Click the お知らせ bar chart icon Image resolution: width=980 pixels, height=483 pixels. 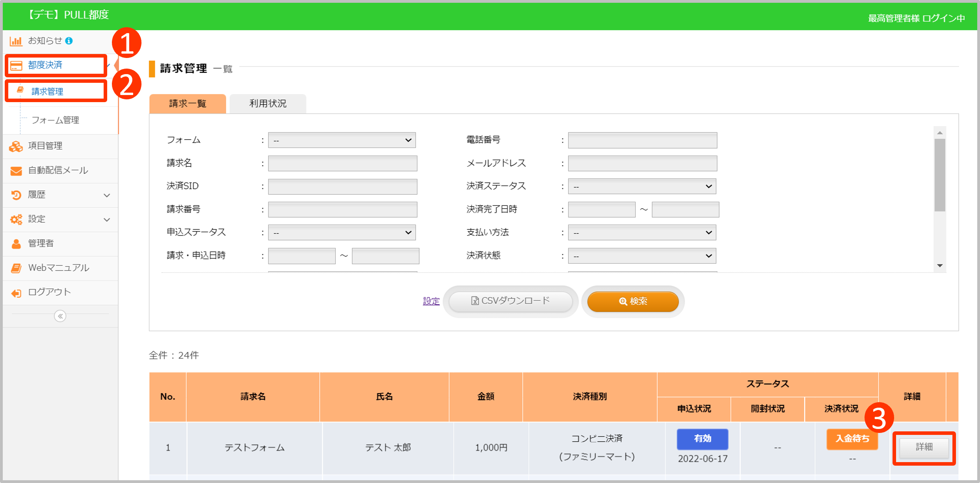click(x=16, y=41)
